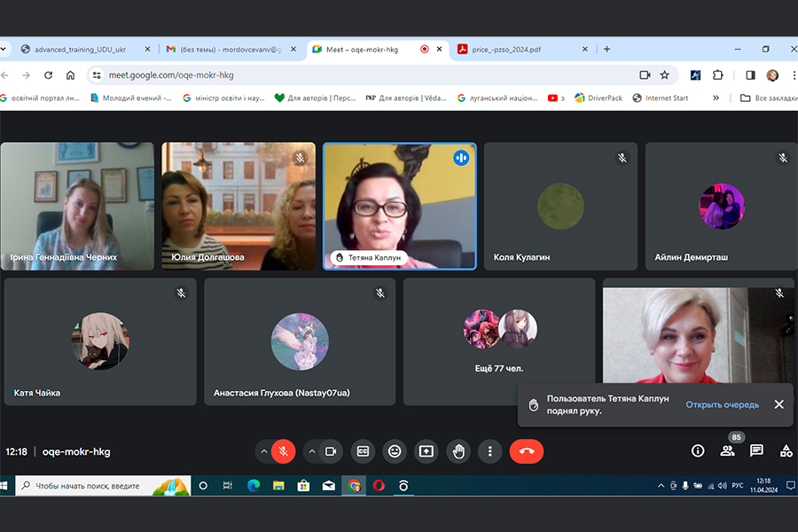Expand hidden bookmarks chevron

(x=716, y=98)
